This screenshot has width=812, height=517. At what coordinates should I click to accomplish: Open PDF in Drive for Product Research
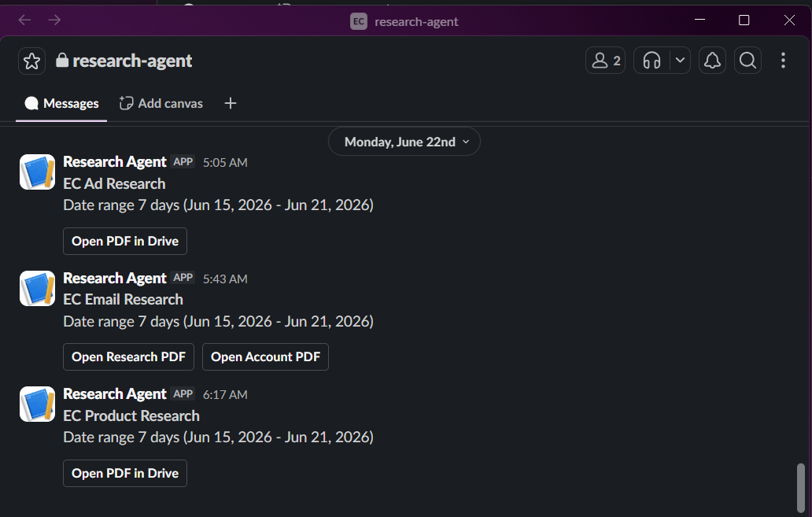point(125,473)
